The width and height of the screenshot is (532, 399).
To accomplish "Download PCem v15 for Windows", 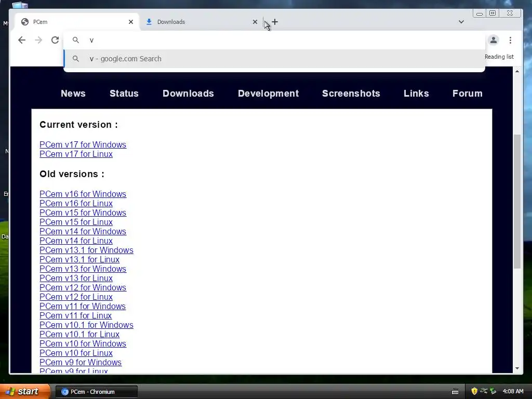I will [83, 212].
